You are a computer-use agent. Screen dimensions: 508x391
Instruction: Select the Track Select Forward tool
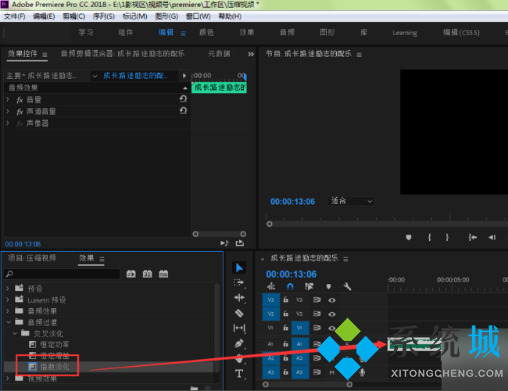pos(239,283)
